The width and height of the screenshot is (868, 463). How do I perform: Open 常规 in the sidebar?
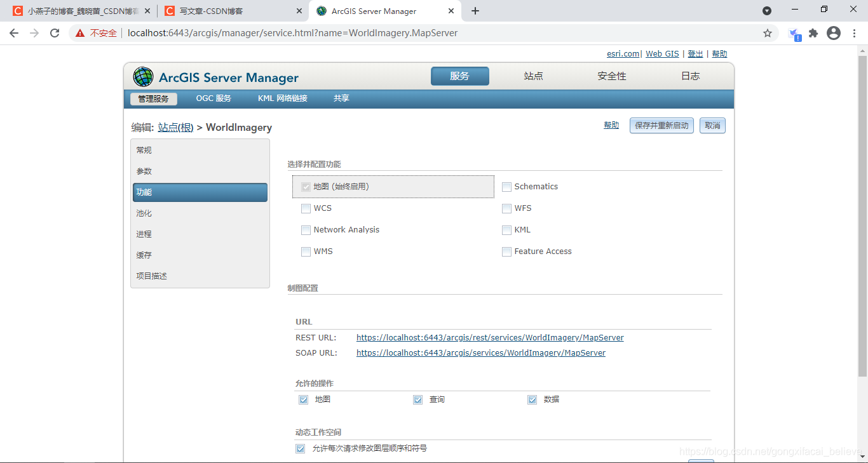coord(200,151)
